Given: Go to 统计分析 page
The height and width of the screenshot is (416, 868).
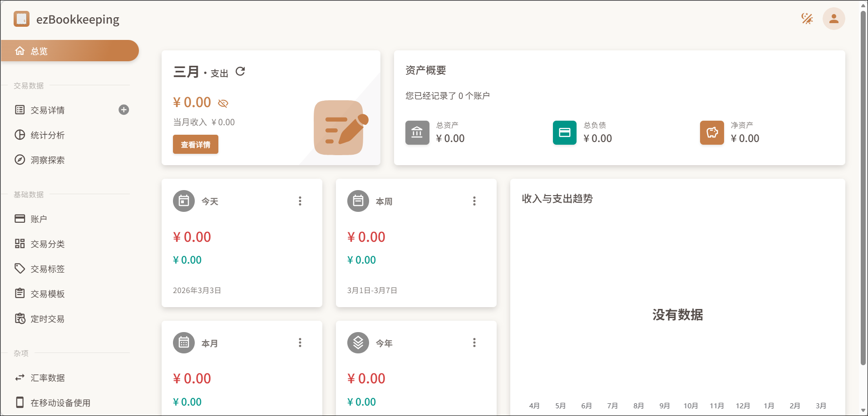Looking at the screenshot, I should [x=47, y=135].
